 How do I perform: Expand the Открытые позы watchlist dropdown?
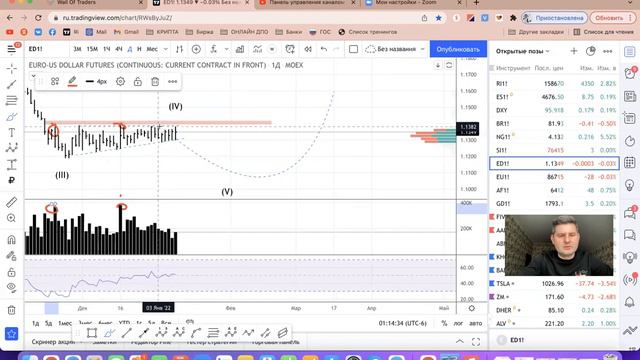pyautogui.click(x=523, y=51)
